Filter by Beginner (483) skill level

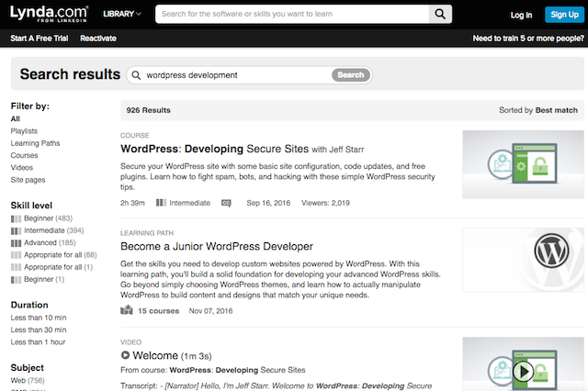(41, 218)
